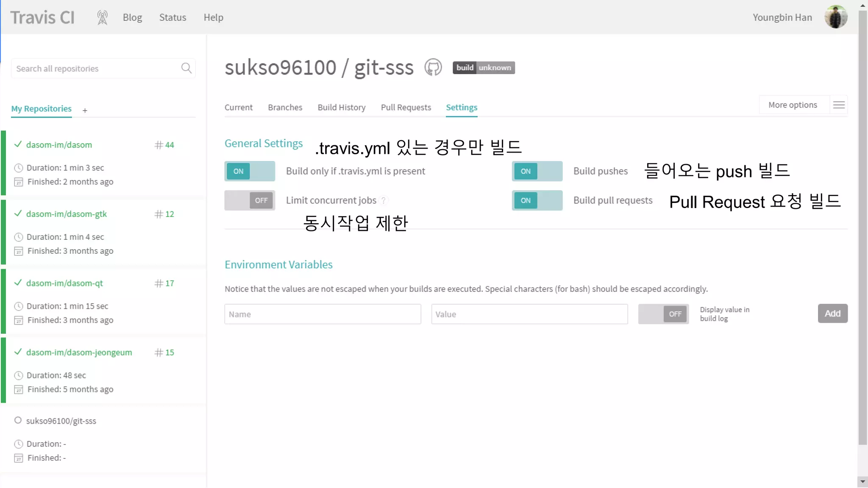Click the empty circle status icon for git-sss
868x488 pixels.
pos(18,420)
